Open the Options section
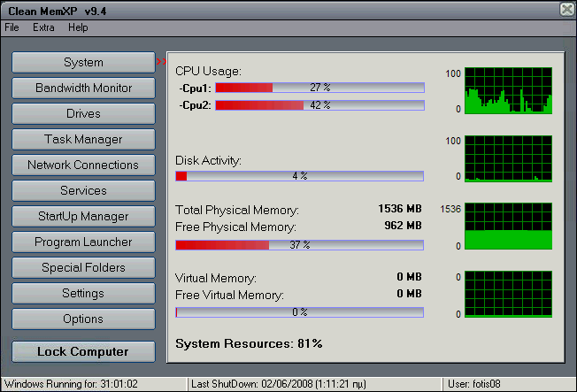Image resolution: width=577 pixels, height=392 pixels. (x=83, y=319)
